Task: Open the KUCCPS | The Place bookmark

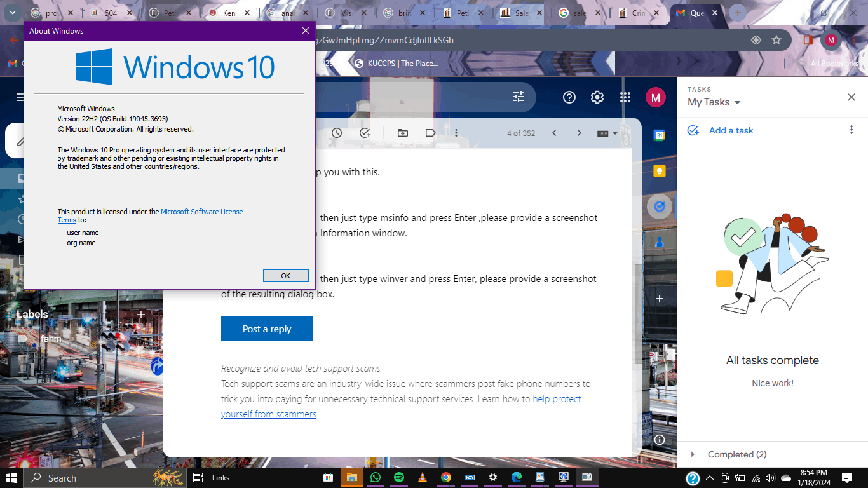Action: click(397, 64)
